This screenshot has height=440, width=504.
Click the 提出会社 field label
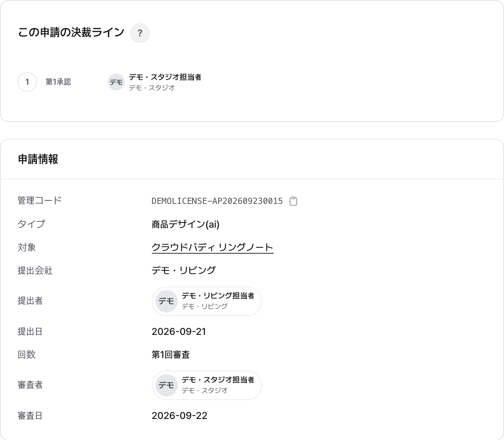tap(35, 270)
